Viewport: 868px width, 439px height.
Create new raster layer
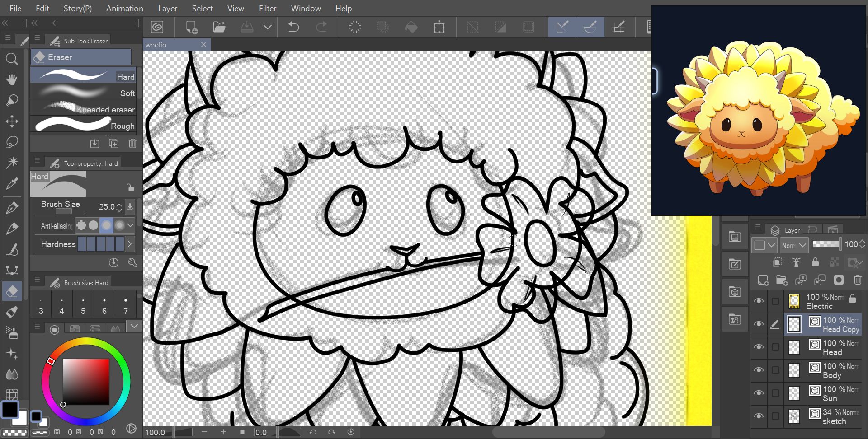click(763, 280)
